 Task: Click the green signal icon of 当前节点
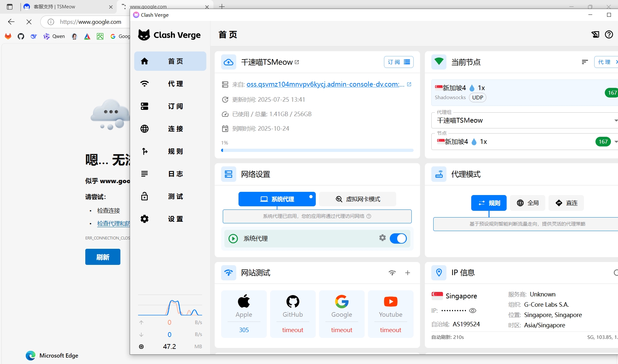439,62
